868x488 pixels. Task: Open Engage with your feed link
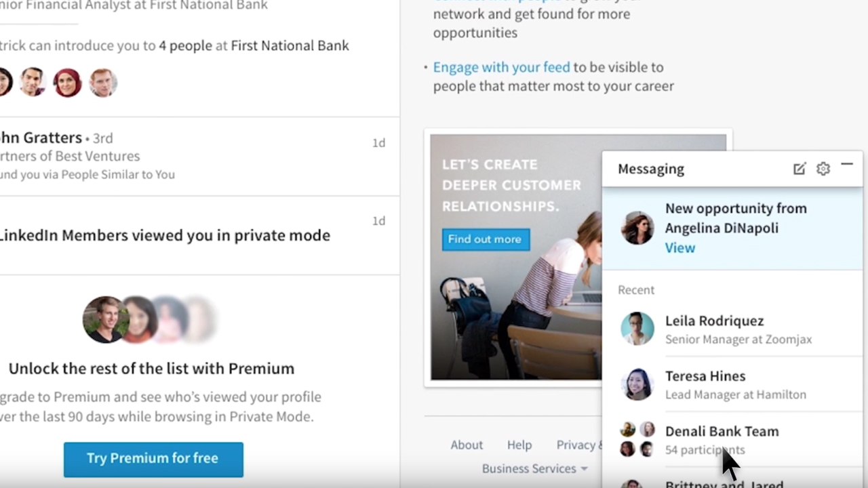[x=502, y=67]
